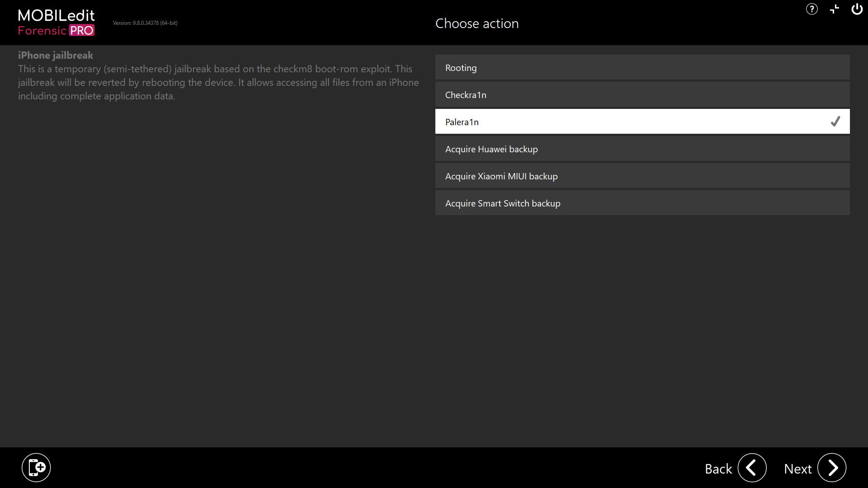Click the Palera1n checkmark

(x=835, y=121)
